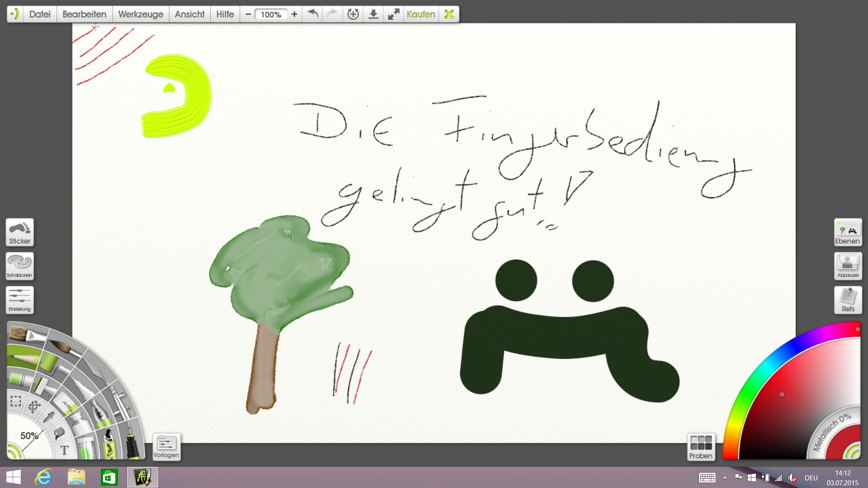
Task: Pick the color sampler eyedropper tool
Action: click(x=49, y=416)
